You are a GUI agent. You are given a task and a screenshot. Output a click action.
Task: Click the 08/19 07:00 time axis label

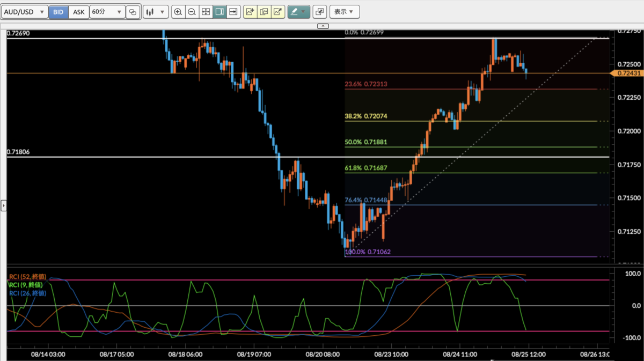pyautogui.click(x=253, y=355)
